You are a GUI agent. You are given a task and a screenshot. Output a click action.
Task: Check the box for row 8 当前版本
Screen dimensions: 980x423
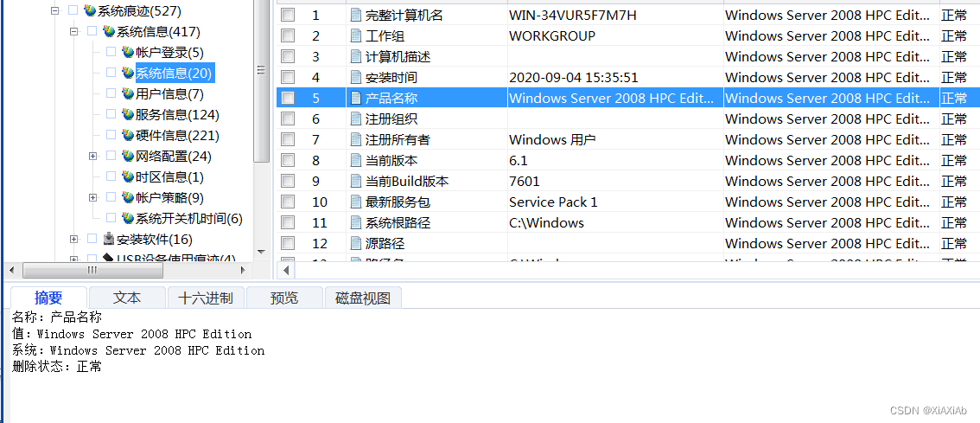pos(288,161)
